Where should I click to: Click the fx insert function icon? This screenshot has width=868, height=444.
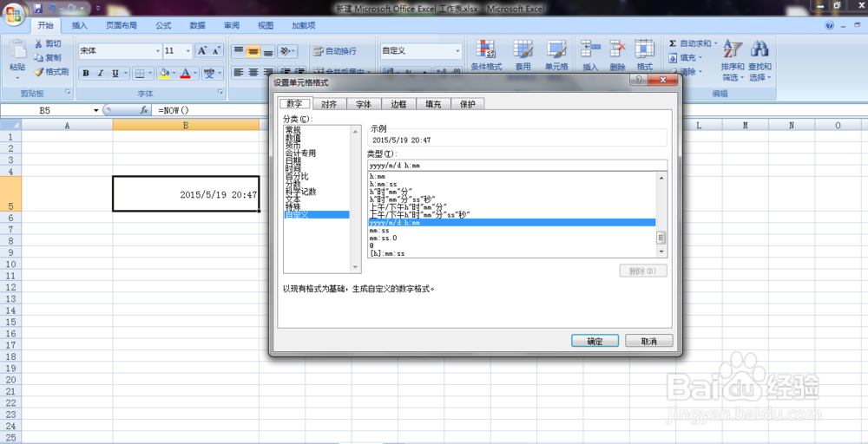144,110
